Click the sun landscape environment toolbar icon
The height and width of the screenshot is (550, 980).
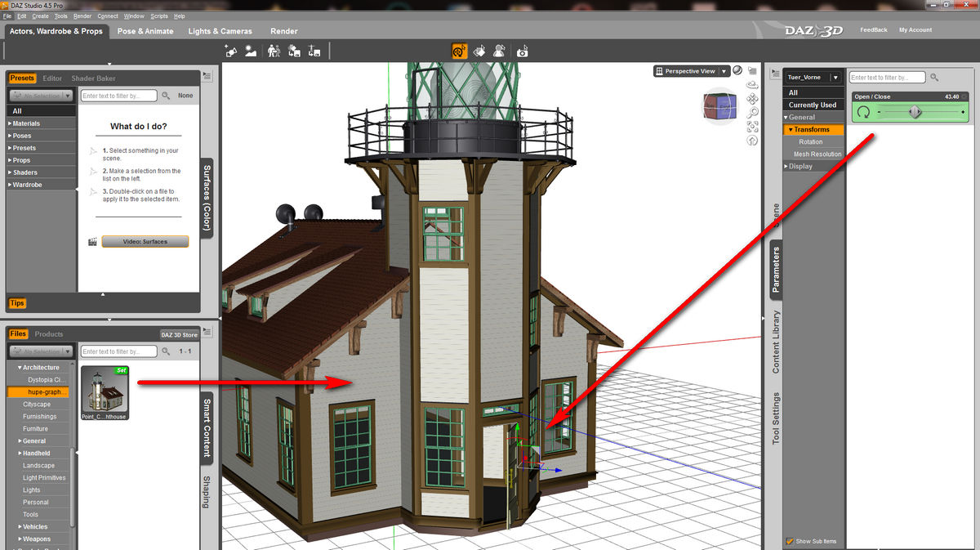tap(252, 51)
